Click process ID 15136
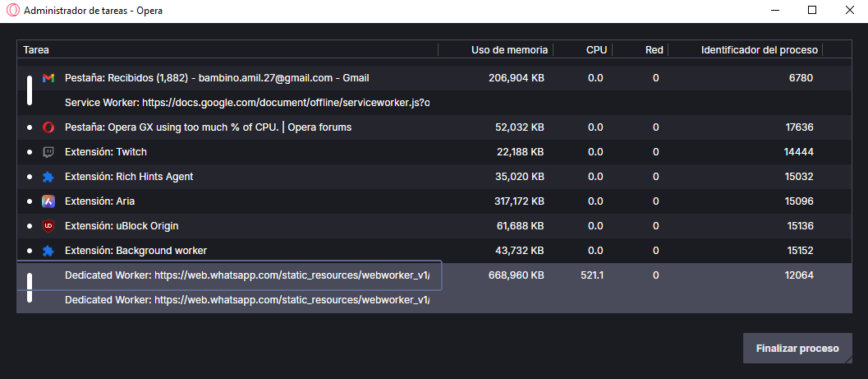This screenshot has width=868, height=379. click(x=800, y=226)
